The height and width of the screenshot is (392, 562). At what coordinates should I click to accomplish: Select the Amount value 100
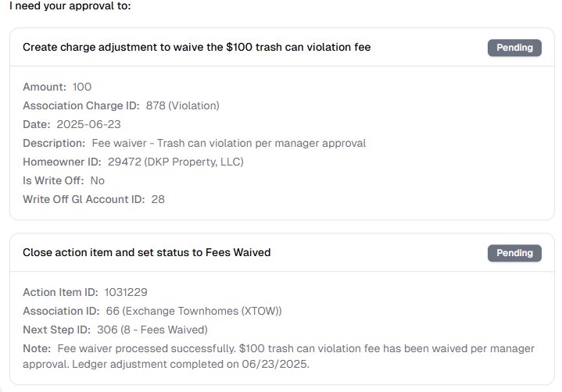[82, 87]
